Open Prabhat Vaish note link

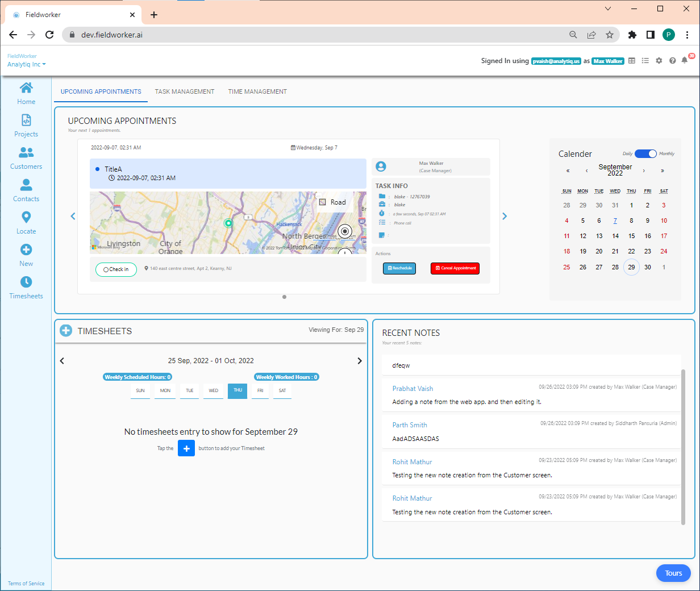pos(413,388)
